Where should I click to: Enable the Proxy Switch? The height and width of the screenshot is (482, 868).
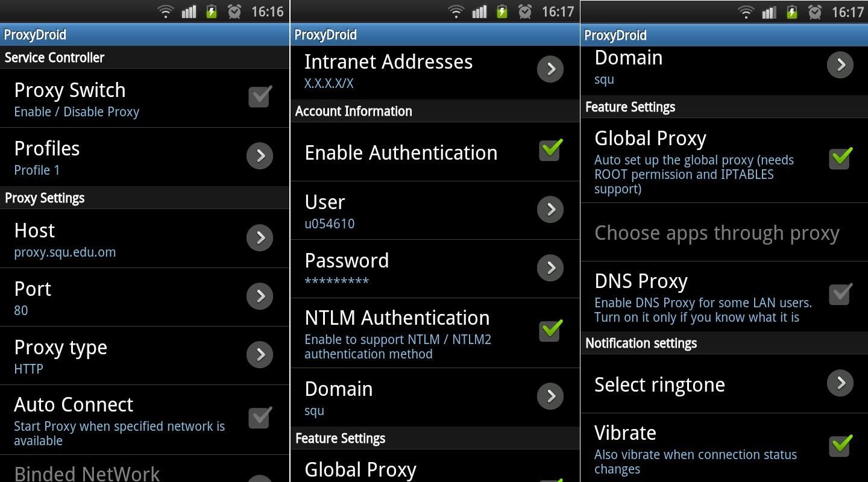pyautogui.click(x=259, y=95)
